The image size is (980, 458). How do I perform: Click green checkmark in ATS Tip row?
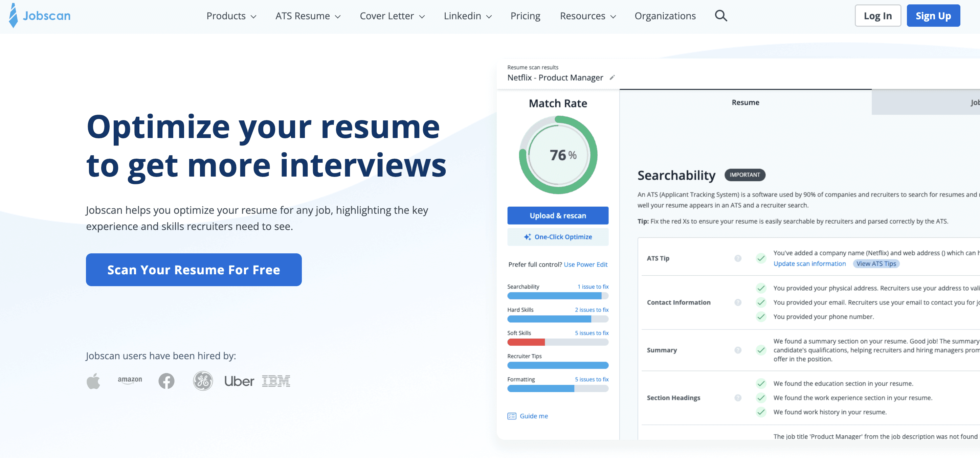(x=761, y=258)
